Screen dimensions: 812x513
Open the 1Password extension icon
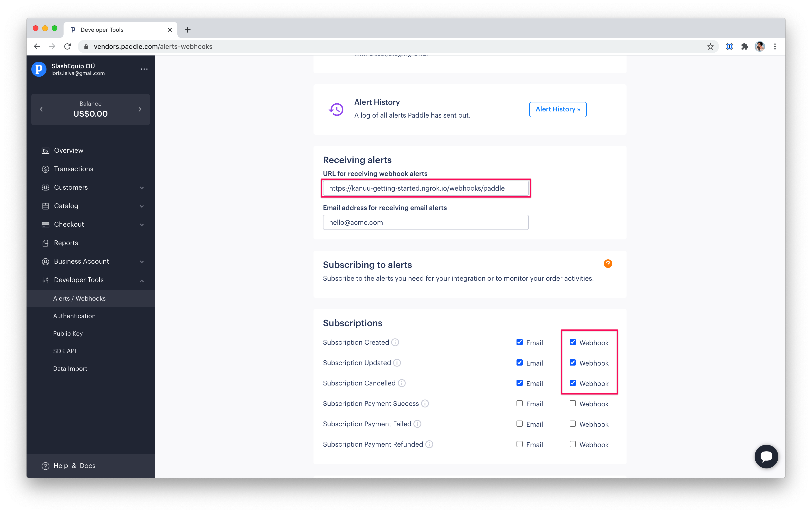click(729, 46)
